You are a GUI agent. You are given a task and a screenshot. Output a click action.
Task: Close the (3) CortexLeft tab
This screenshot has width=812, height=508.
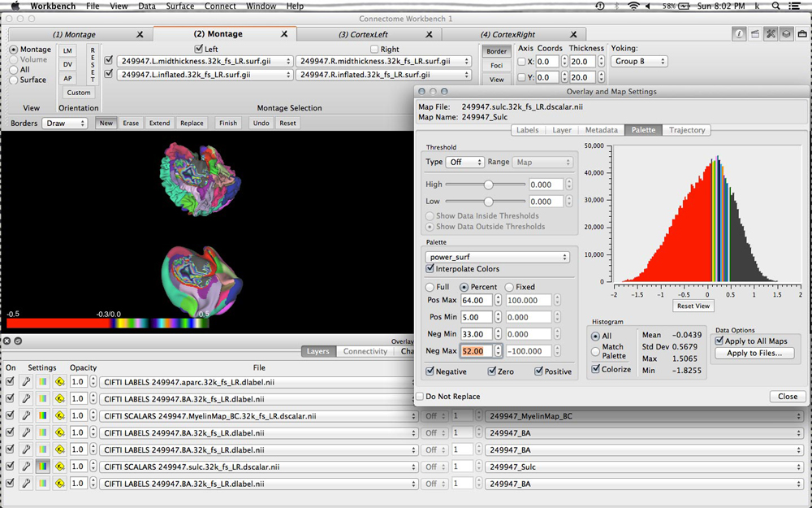point(430,34)
